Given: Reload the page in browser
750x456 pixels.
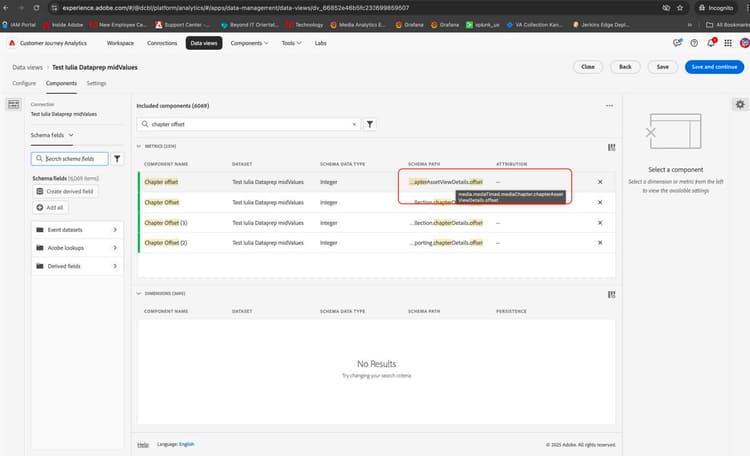Looking at the screenshot, I should tap(36, 8).
